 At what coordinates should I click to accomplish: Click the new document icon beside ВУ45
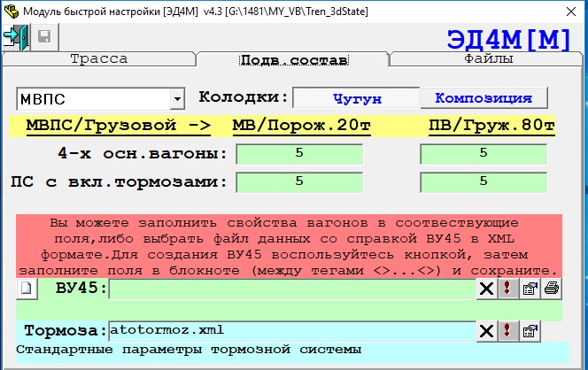pos(27,289)
